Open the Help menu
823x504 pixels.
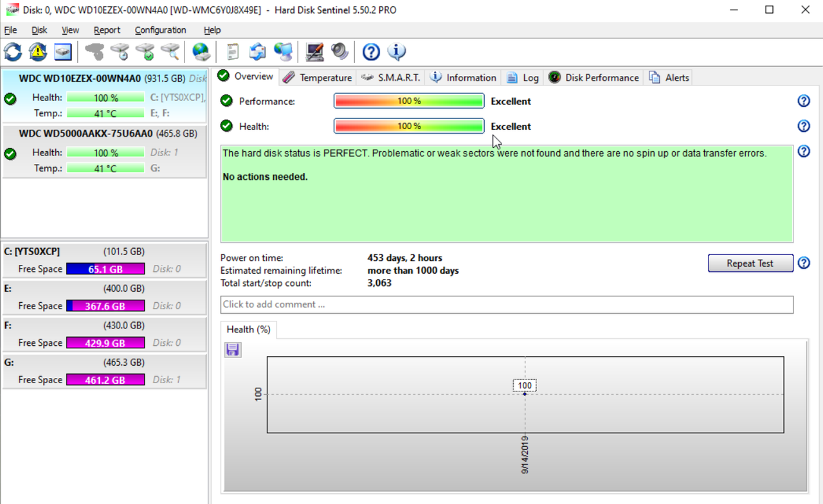[x=212, y=30]
